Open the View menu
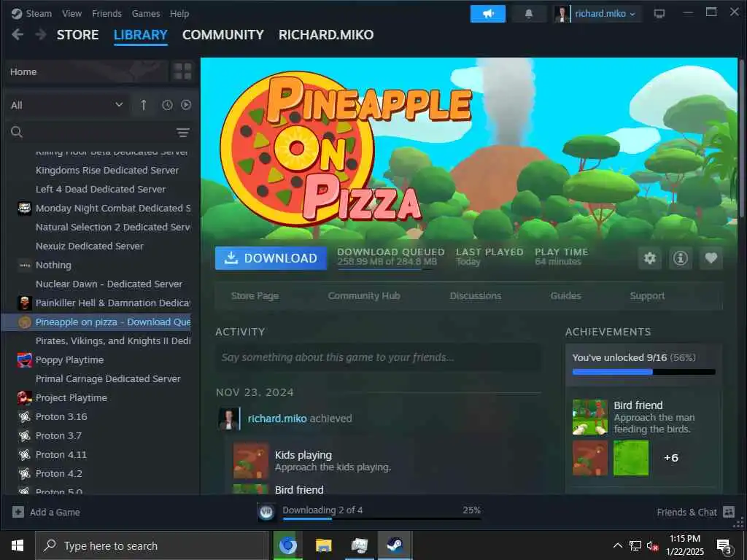The image size is (747, 560). click(72, 14)
